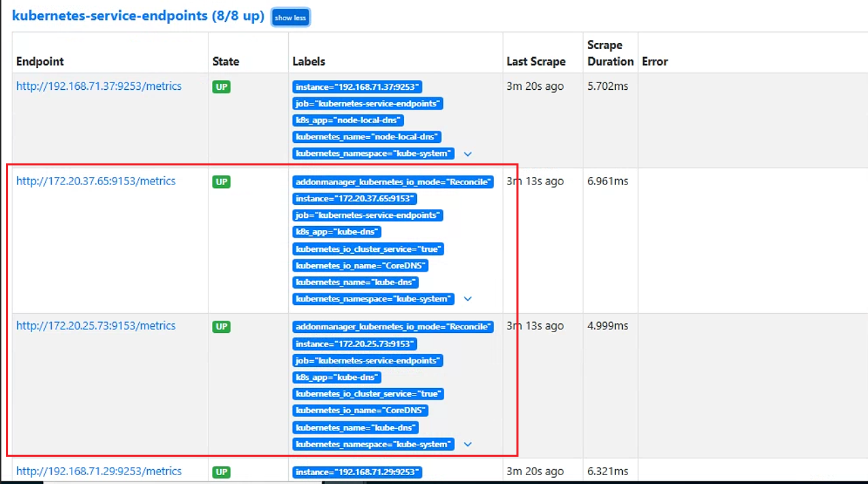Click the last scrape time for 192.168.71.29:9253
Screen dimensions: 868x484
[x=535, y=471]
